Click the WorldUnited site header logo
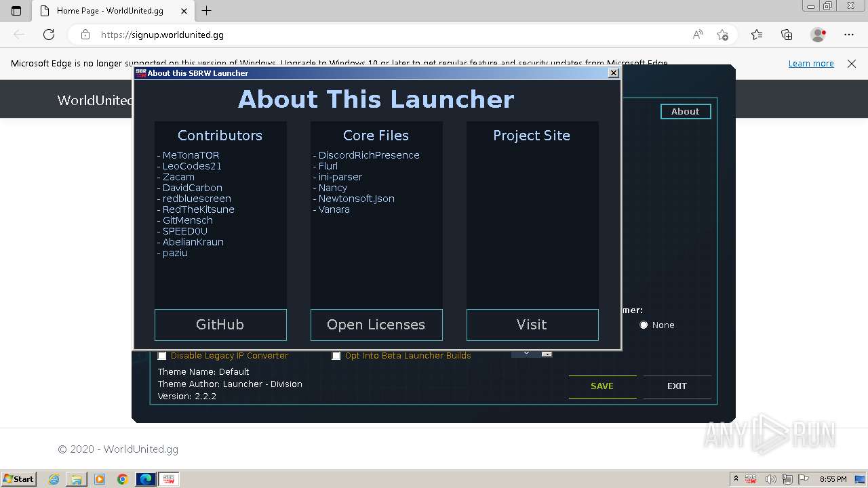Screen dimensions: 868x488 [95, 100]
